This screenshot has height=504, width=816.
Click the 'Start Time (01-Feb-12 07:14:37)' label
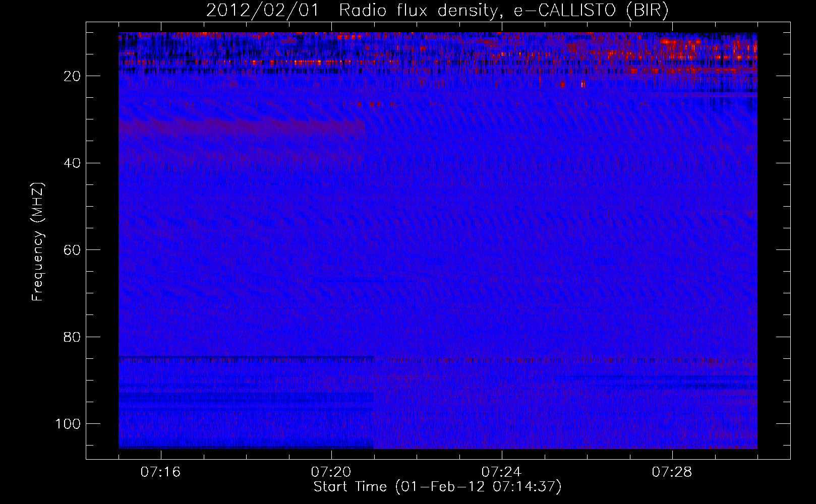pos(437,487)
